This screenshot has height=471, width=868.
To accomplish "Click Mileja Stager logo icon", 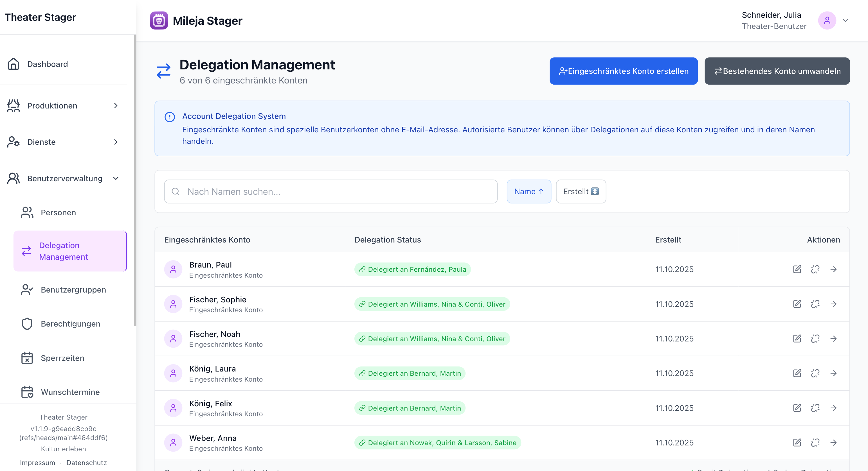I will coord(159,21).
